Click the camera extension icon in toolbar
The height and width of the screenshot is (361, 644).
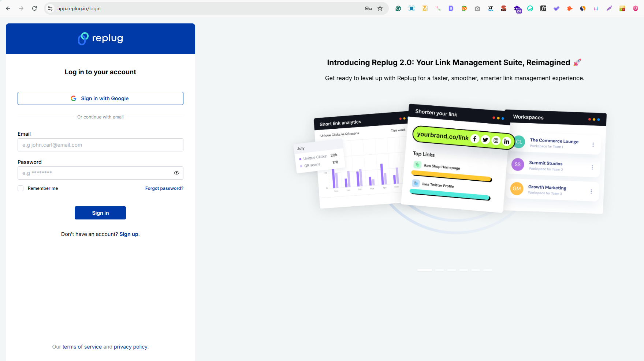click(x=477, y=8)
